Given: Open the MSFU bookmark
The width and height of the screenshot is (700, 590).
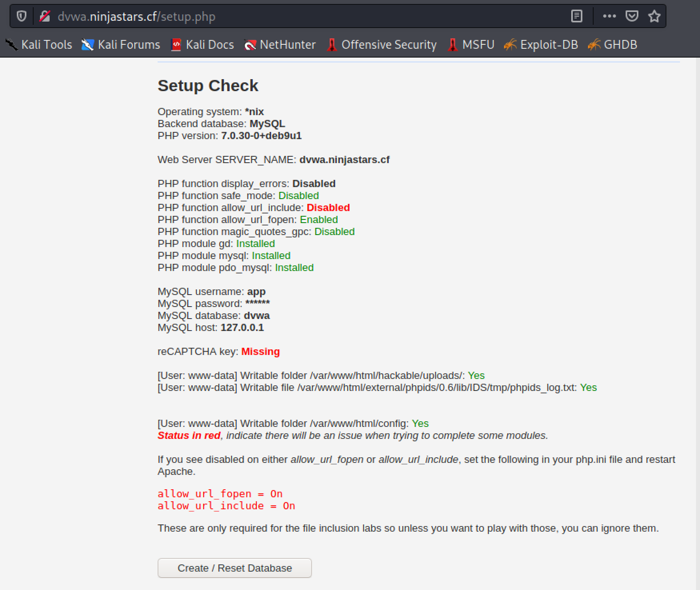Looking at the screenshot, I should [x=471, y=45].
